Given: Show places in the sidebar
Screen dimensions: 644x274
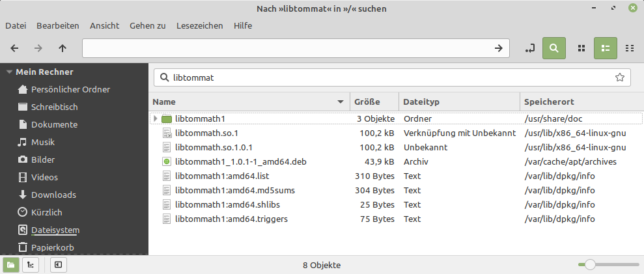Looking at the screenshot, I should (x=11, y=265).
